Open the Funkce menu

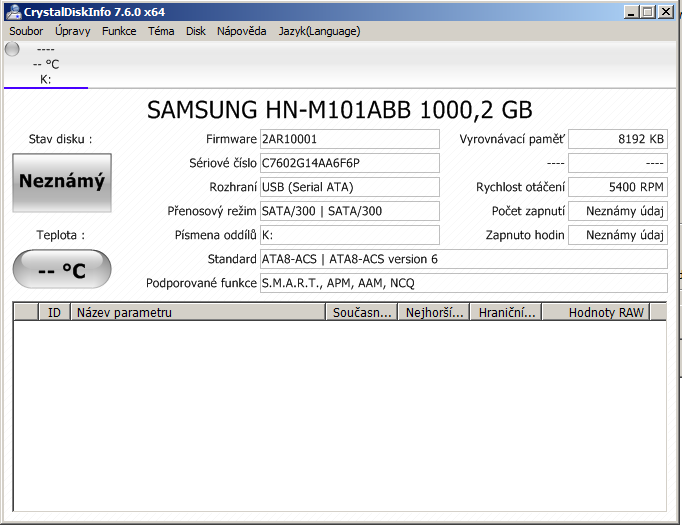[x=119, y=31]
